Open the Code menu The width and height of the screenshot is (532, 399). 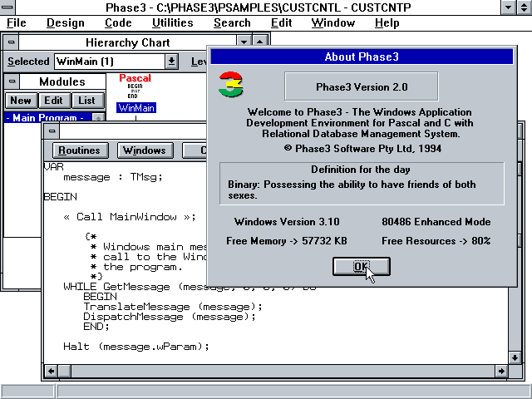(118, 22)
